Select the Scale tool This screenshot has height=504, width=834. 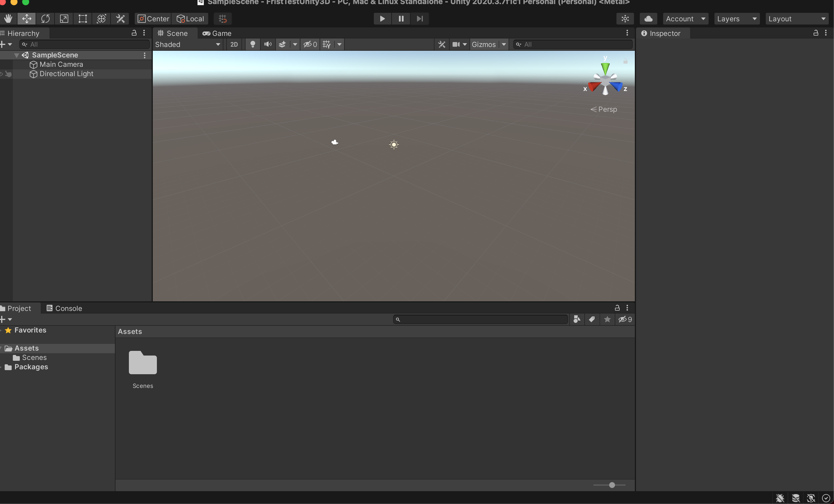[64, 19]
